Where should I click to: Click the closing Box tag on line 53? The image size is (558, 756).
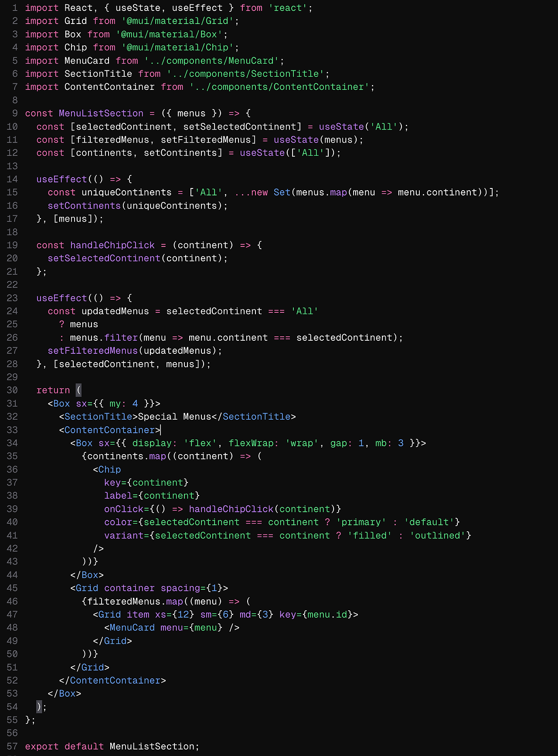(x=65, y=694)
